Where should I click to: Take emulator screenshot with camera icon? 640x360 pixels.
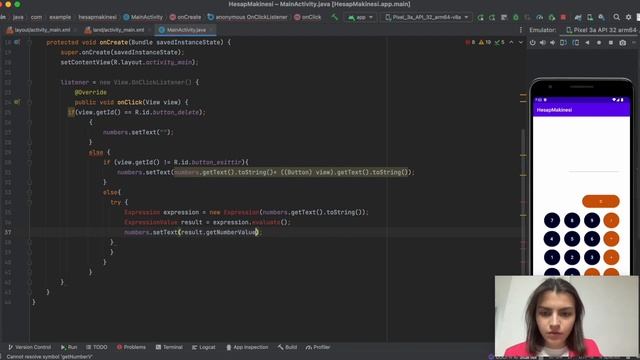622,42
